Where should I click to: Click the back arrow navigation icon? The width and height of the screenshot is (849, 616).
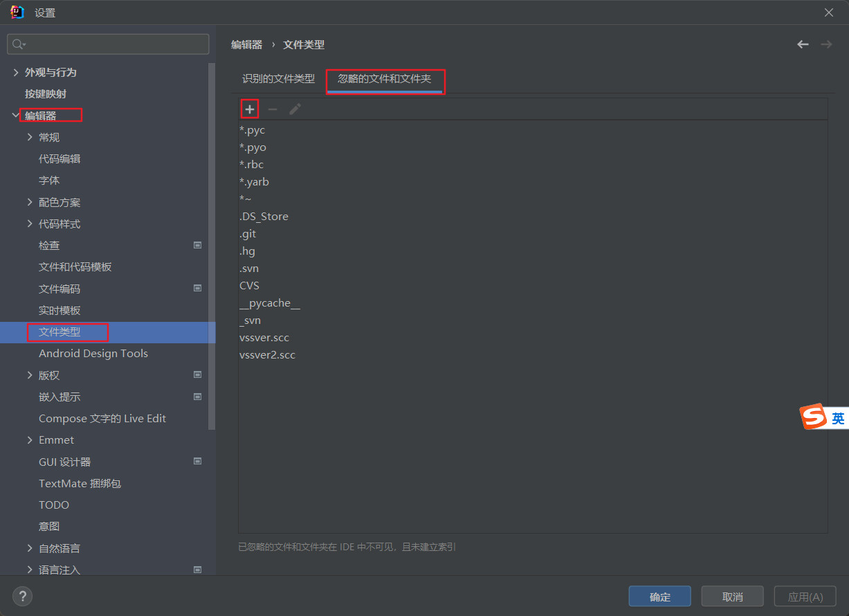(x=803, y=44)
